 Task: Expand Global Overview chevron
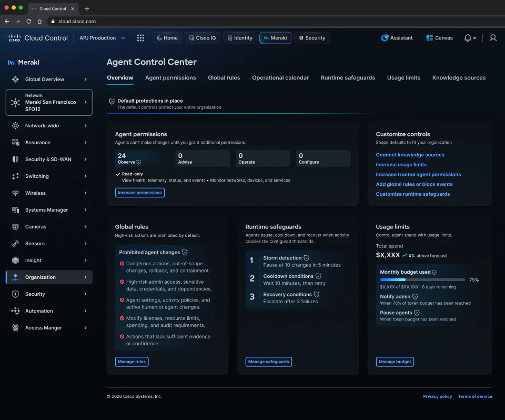point(85,79)
